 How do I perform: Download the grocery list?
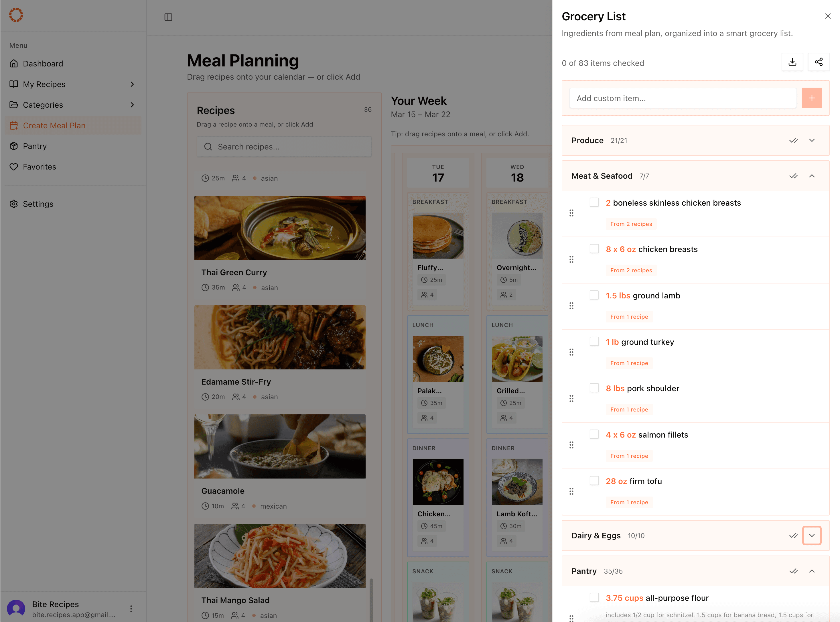tap(792, 62)
